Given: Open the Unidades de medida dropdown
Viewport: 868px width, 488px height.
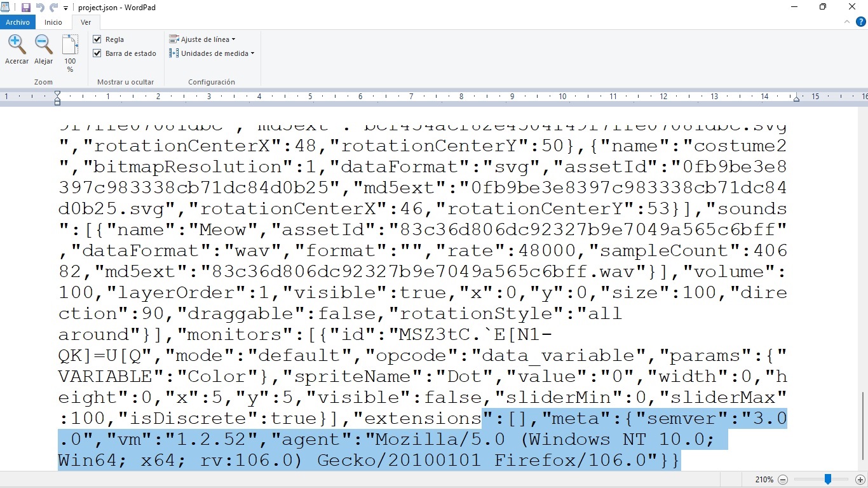Looking at the screenshot, I should point(210,53).
